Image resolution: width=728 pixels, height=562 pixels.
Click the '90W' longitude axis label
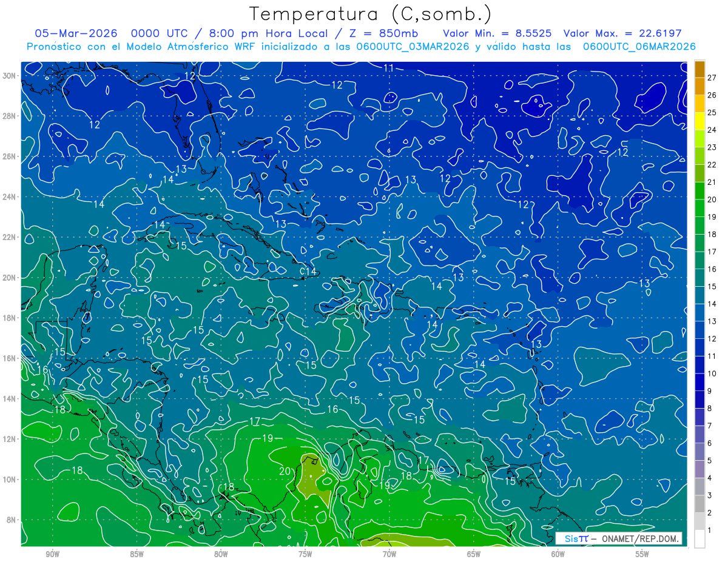[x=52, y=554]
